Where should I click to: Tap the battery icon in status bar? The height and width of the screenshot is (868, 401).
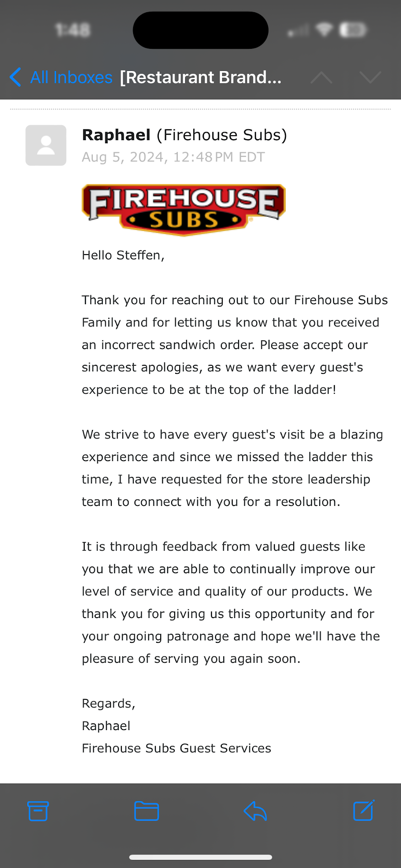[353, 30]
